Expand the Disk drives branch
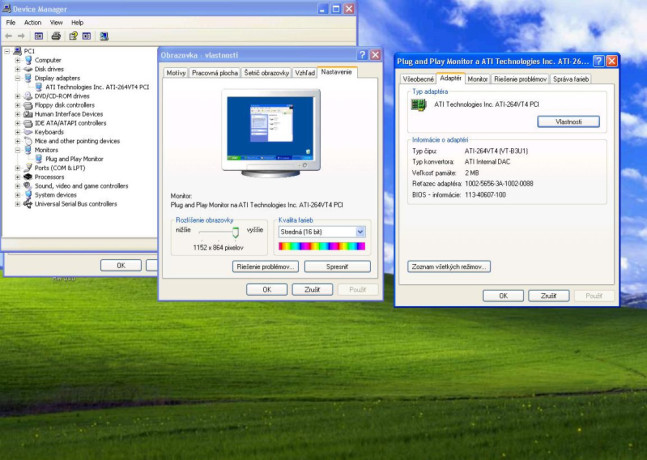Viewport: 647px width, 460px height. [x=18, y=69]
